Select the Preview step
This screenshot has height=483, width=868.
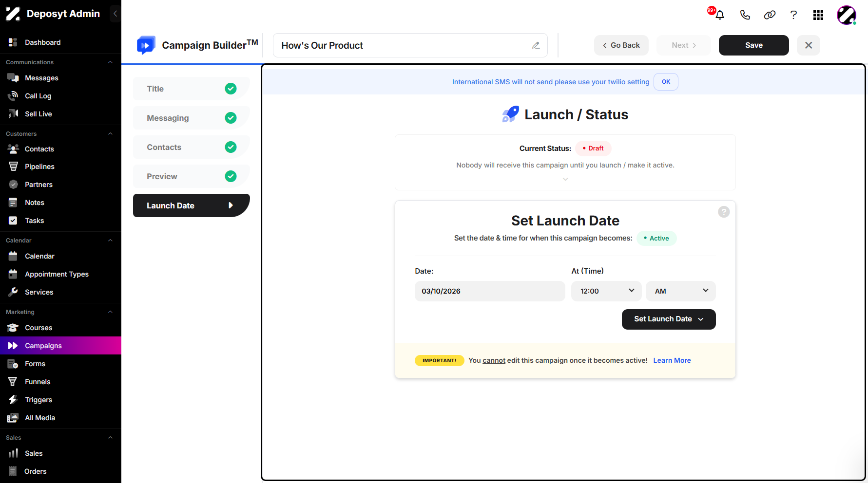[x=192, y=176]
